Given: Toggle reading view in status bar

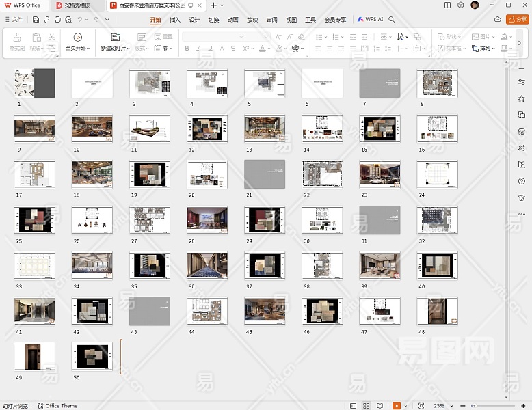Looking at the screenshot, I should 380,405.
